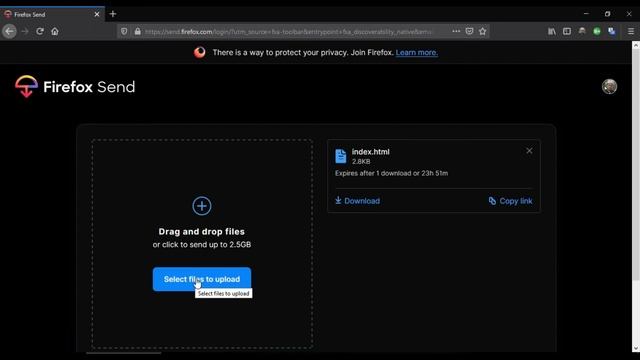Screen dimensions: 640x360
Task: Click the scrollbar down arrow
Action: tap(636, 348)
